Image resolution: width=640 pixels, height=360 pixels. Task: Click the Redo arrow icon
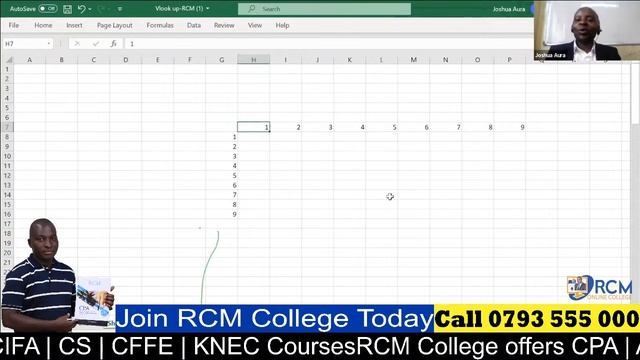(x=102, y=9)
